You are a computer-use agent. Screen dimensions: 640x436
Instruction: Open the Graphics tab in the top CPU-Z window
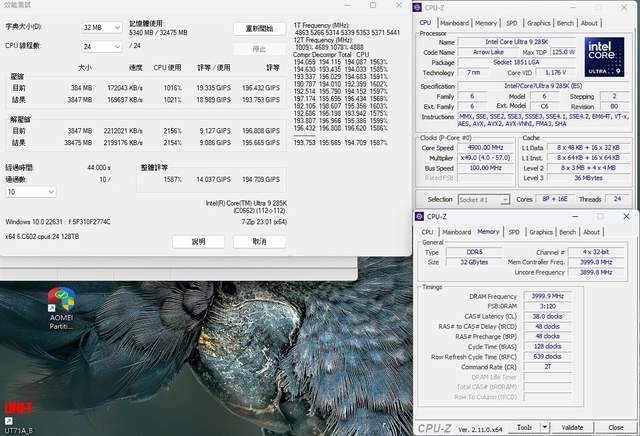click(x=538, y=23)
